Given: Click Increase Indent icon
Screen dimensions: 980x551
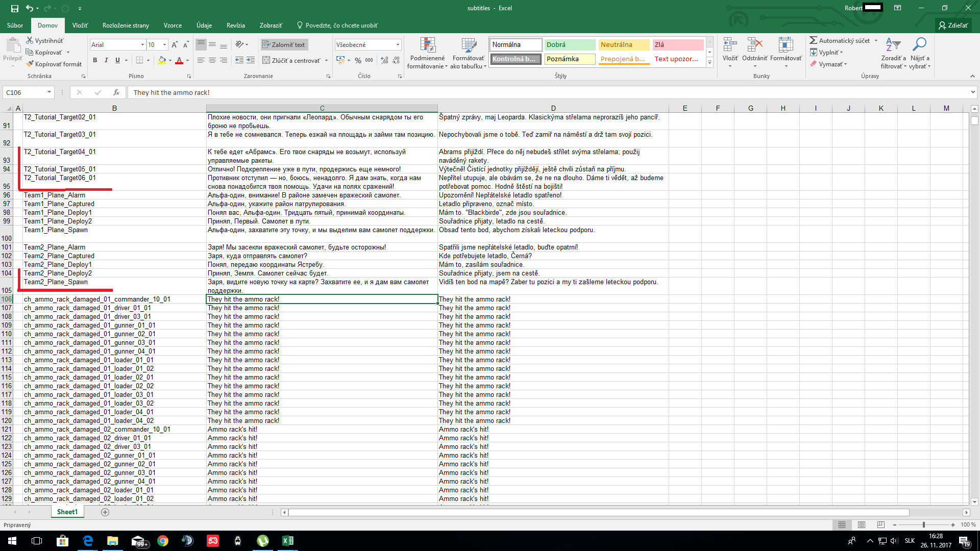Looking at the screenshot, I should tap(251, 60).
